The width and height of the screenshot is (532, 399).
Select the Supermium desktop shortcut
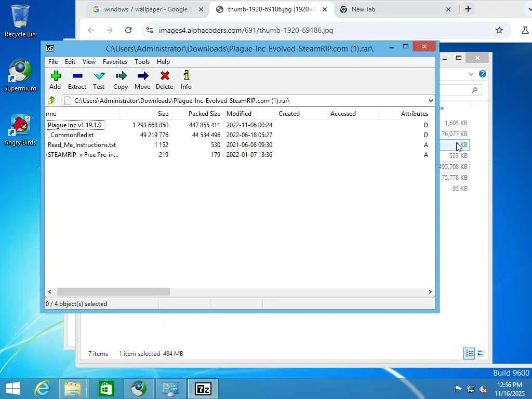[20, 75]
